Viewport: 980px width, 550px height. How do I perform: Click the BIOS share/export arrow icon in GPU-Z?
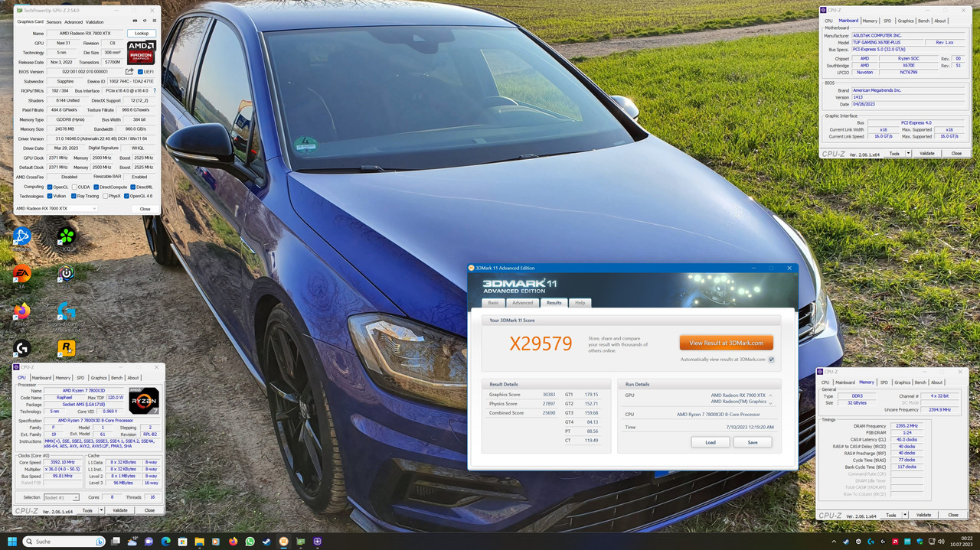129,71
